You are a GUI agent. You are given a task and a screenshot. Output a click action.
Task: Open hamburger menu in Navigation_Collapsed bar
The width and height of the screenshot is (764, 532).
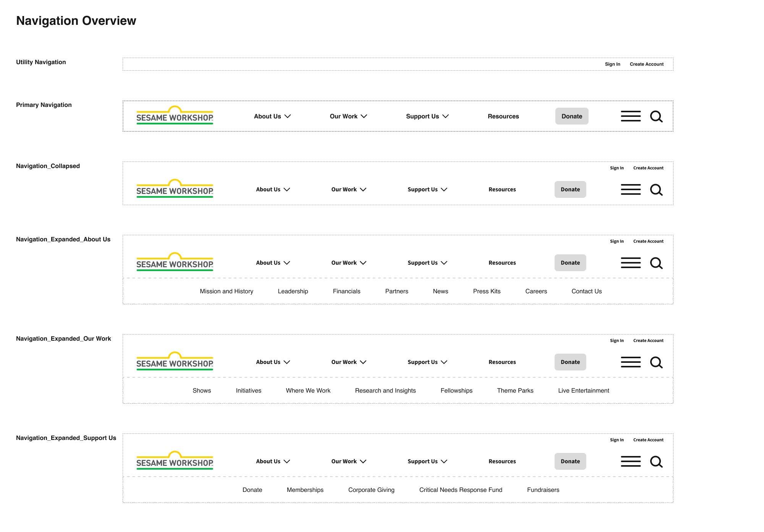click(x=631, y=189)
